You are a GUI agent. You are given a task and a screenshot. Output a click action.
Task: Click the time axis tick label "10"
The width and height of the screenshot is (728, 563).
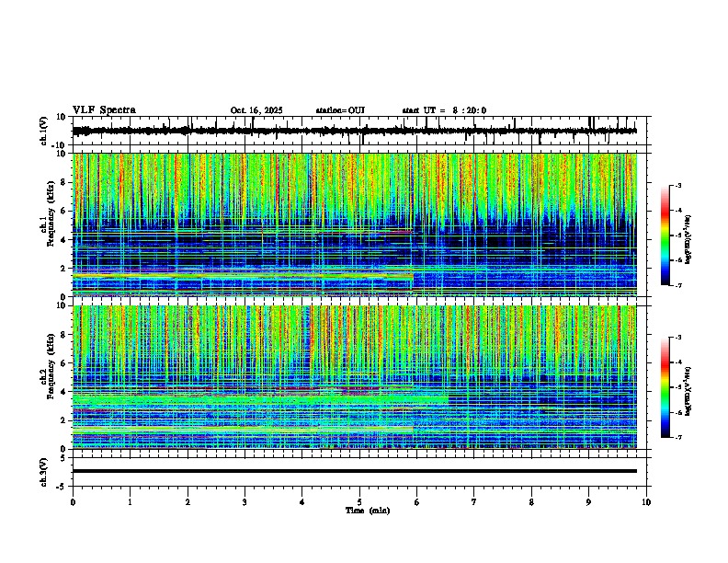(646, 502)
